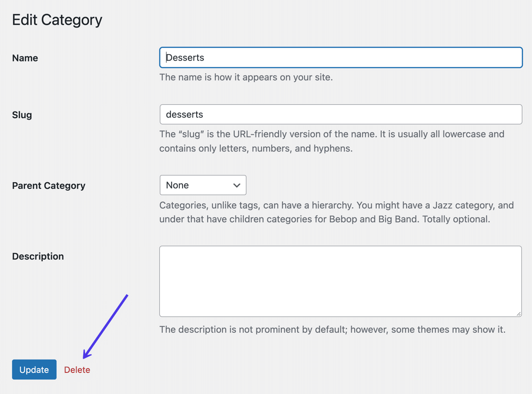This screenshot has height=394, width=532.
Task: Click the category hierarchy helper text
Action: tap(337, 205)
